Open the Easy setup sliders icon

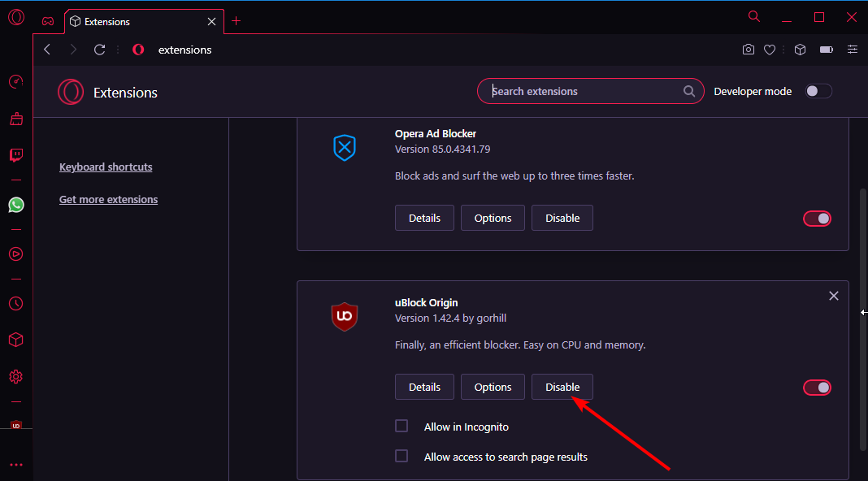pyautogui.click(x=853, y=50)
